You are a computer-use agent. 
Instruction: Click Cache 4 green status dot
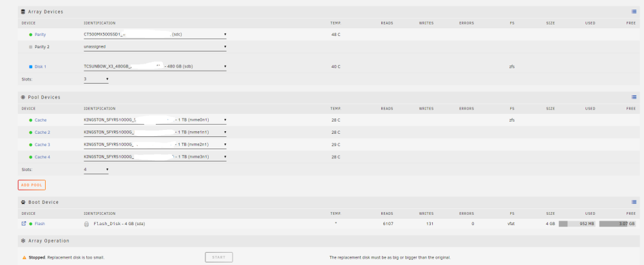click(31, 157)
